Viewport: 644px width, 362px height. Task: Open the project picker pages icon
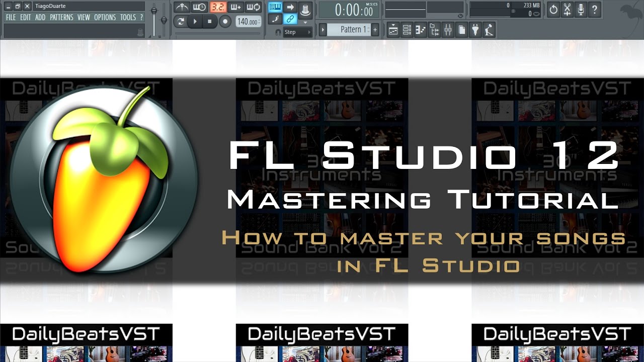461,30
